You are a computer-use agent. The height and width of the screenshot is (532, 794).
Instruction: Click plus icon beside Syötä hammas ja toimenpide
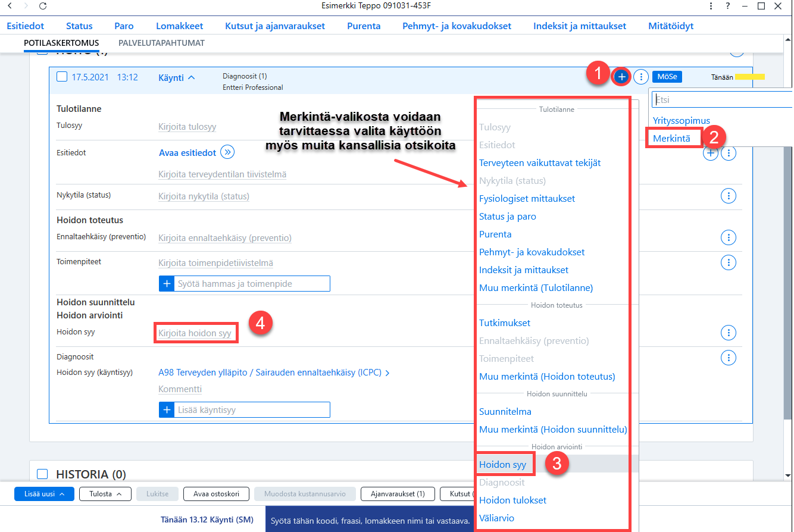[167, 284]
